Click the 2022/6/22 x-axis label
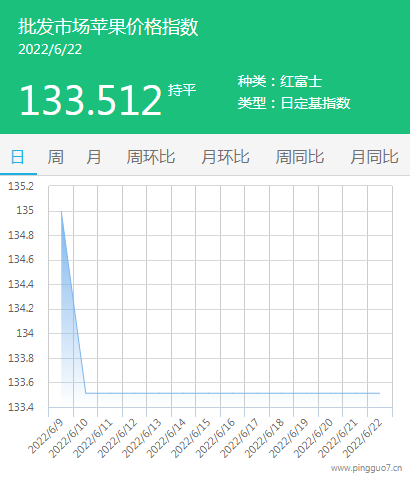 tap(363, 438)
